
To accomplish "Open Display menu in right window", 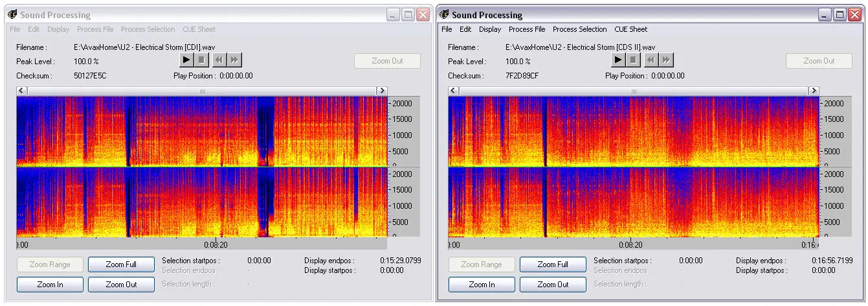I will [490, 29].
